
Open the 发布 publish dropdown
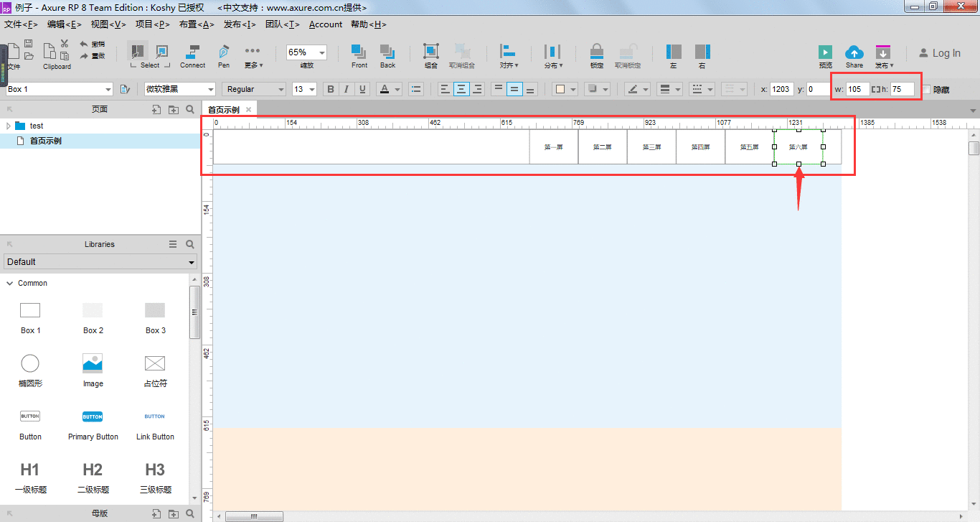pyautogui.click(x=884, y=57)
